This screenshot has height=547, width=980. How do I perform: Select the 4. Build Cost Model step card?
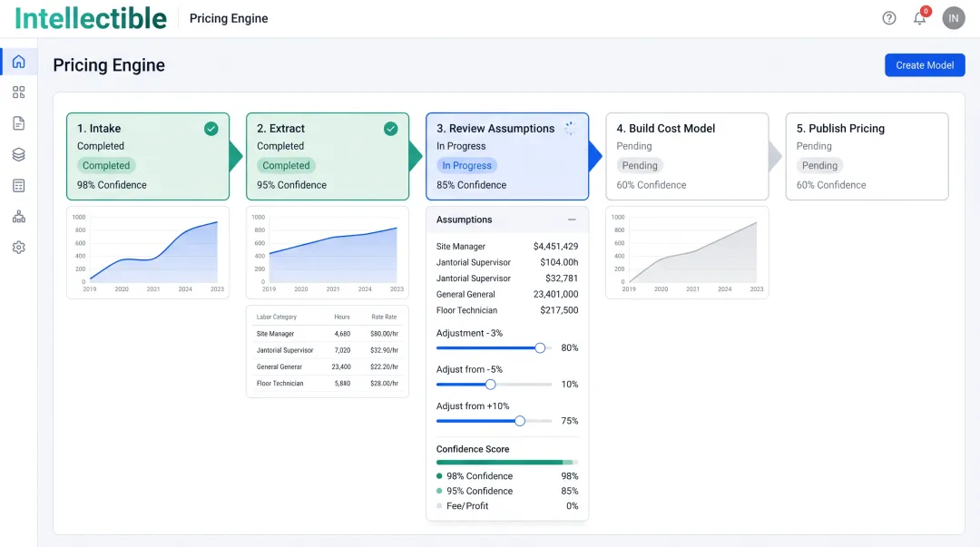tap(687, 156)
